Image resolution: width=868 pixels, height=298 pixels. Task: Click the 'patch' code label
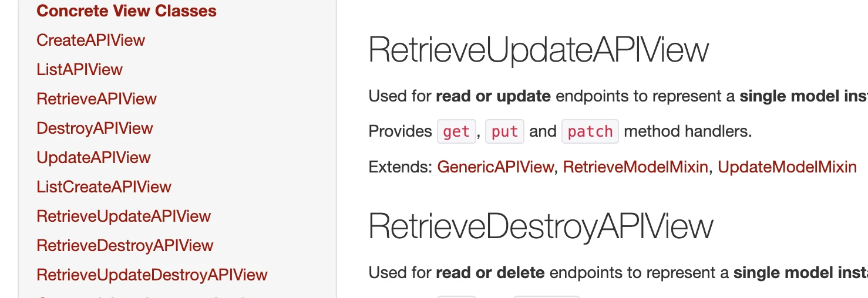pyautogui.click(x=590, y=131)
